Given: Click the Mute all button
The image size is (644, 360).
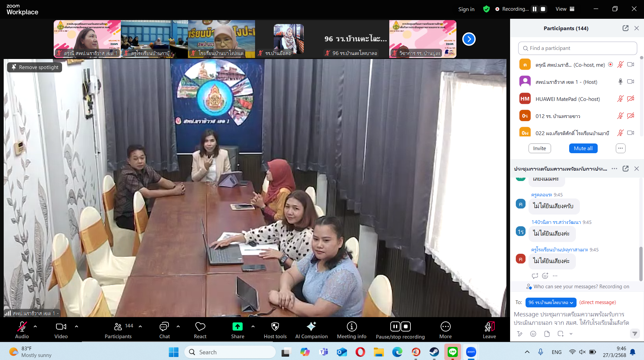Looking at the screenshot, I should click(x=583, y=148).
